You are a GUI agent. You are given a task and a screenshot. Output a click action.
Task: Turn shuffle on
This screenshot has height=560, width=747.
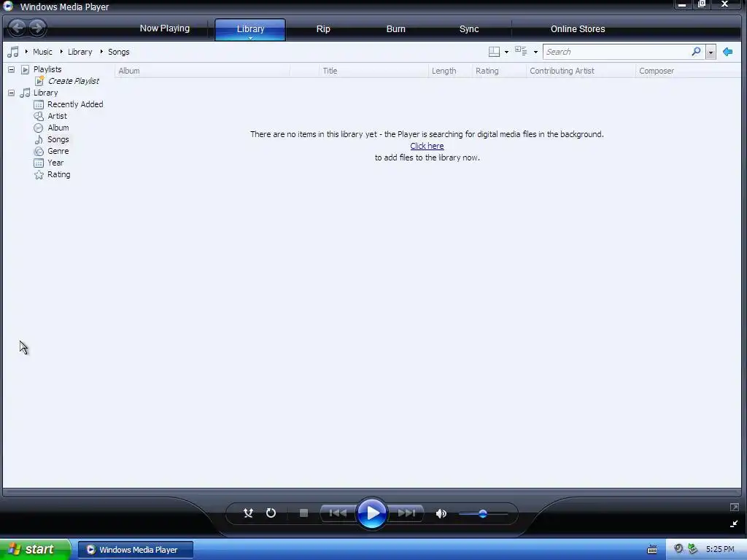click(248, 513)
